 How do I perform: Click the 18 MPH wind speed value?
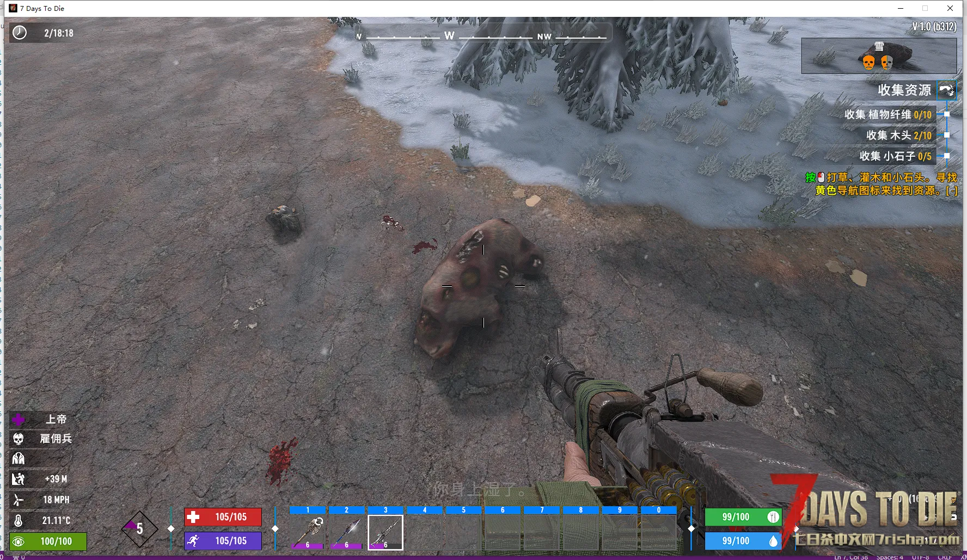pyautogui.click(x=56, y=500)
